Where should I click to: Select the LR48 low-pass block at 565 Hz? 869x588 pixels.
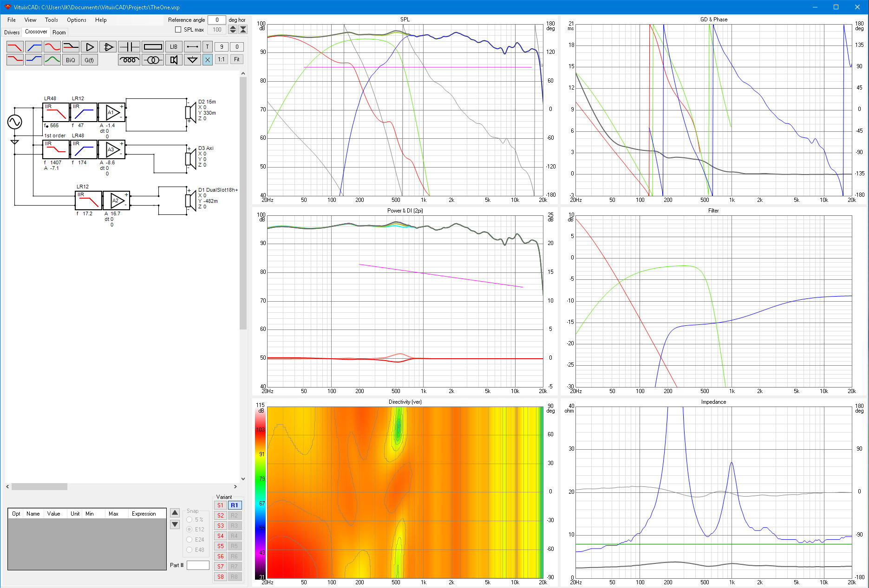click(x=56, y=112)
